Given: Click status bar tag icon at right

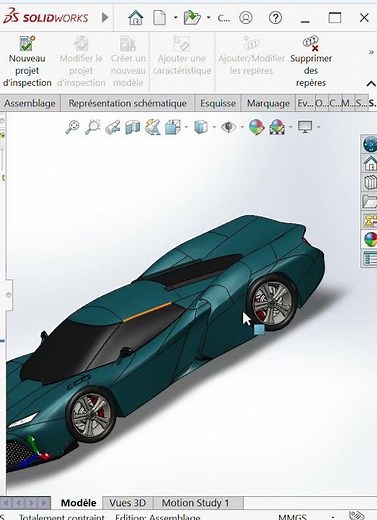Looking at the screenshot, I should click(356, 516).
